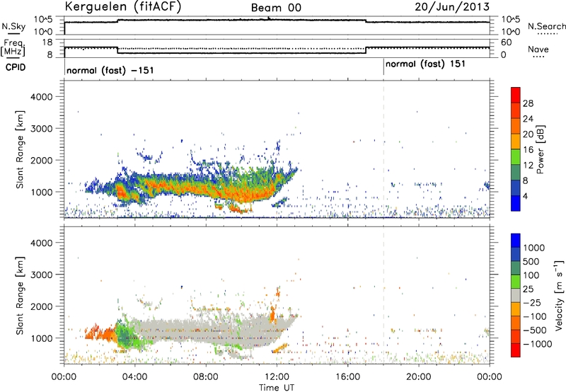The width and height of the screenshot is (566, 392).
Task: Click light green velocity bar segment between 25 and 100
Action: pyautogui.click(x=516, y=282)
